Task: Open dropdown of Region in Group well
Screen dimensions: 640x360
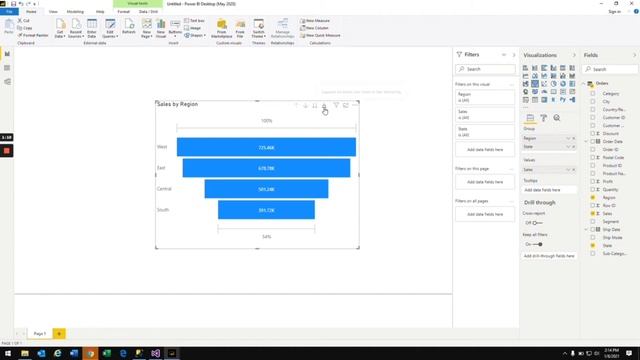Action: [568, 138]
